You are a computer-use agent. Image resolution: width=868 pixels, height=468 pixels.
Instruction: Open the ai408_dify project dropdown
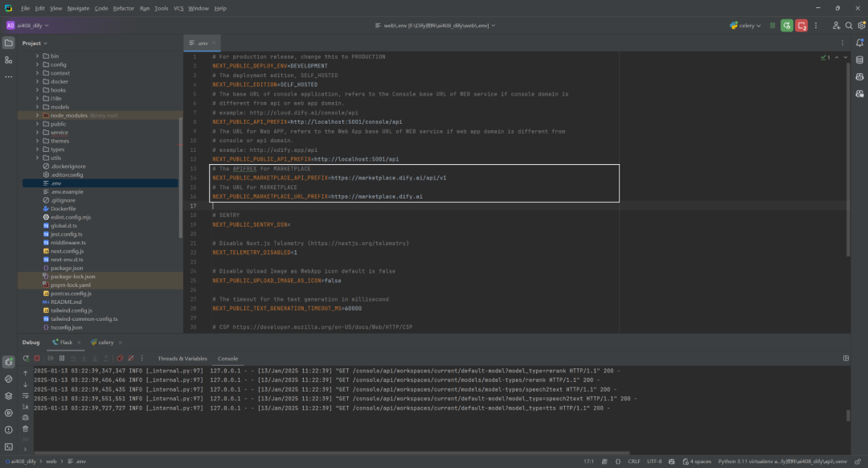[27, 26]
